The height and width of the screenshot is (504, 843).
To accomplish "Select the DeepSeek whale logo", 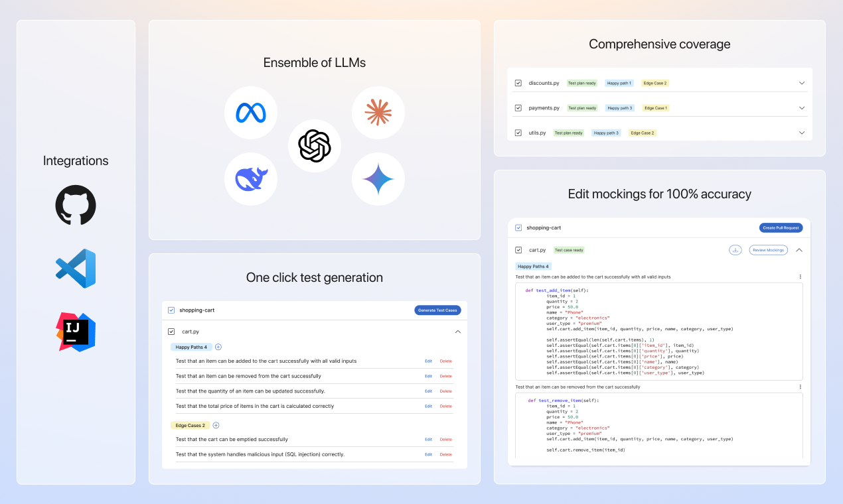I will point(251,179).
